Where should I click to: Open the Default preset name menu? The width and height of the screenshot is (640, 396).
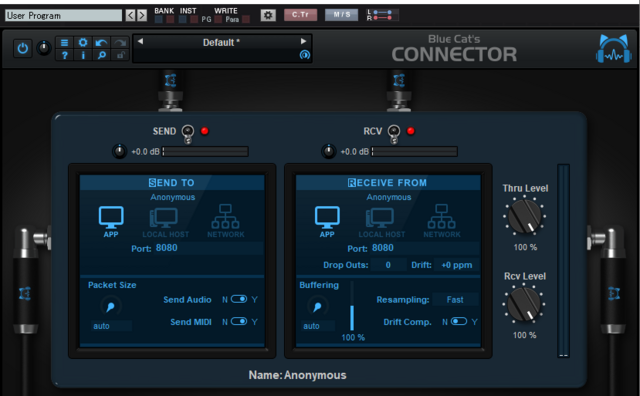222,42
